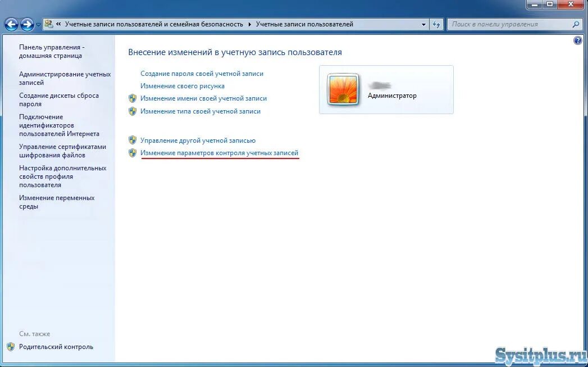Open breadcrumb arrow after 'семейная безопасность'

click(x=250, y=24)
